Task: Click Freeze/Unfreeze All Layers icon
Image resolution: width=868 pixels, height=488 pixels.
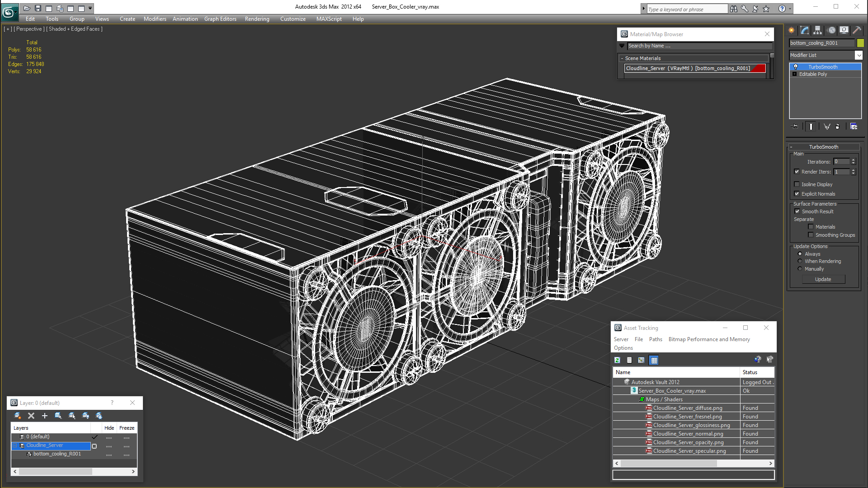Action: [99, 416]
